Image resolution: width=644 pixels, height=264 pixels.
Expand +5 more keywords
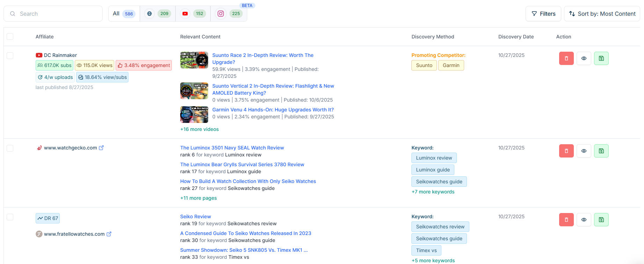click(x=433, y=261)
